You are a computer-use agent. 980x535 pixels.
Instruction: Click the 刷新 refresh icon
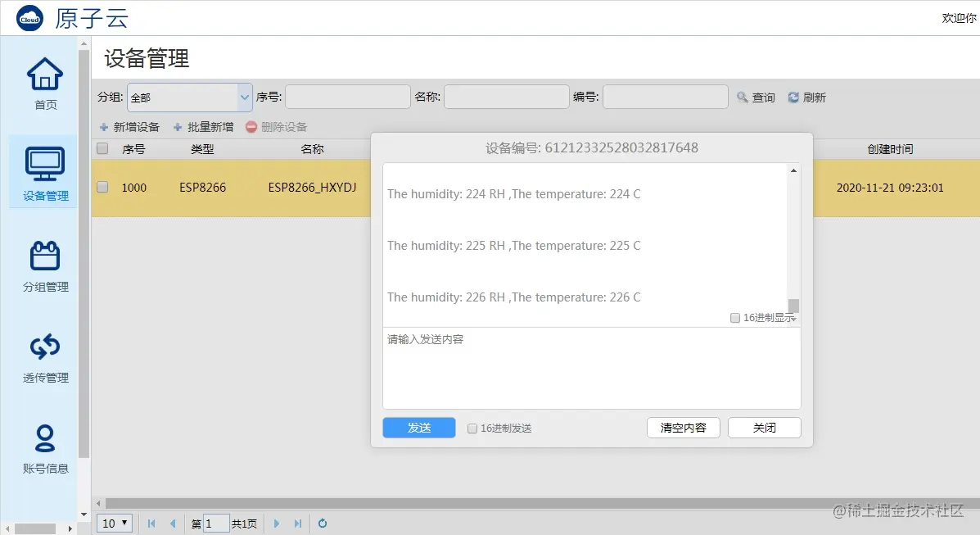point(793,97)
